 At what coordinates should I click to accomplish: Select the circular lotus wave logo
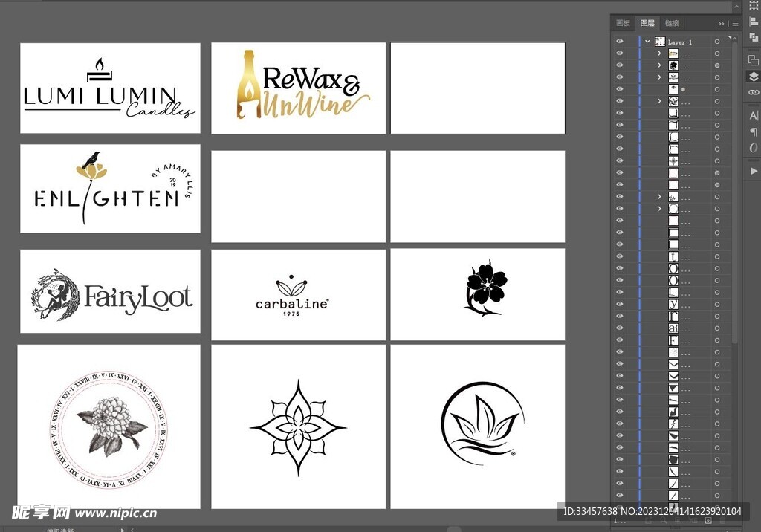(x=483, y=424)
